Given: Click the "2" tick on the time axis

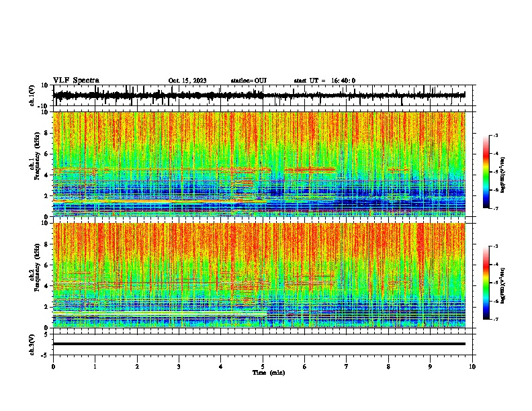Looking at the screenshot, I should pos(137,367).
